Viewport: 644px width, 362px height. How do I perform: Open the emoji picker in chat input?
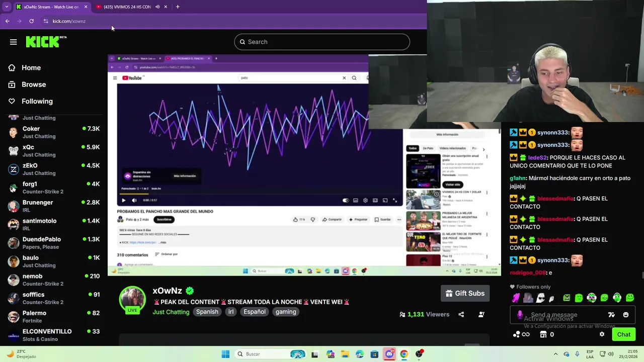point(626,315)
